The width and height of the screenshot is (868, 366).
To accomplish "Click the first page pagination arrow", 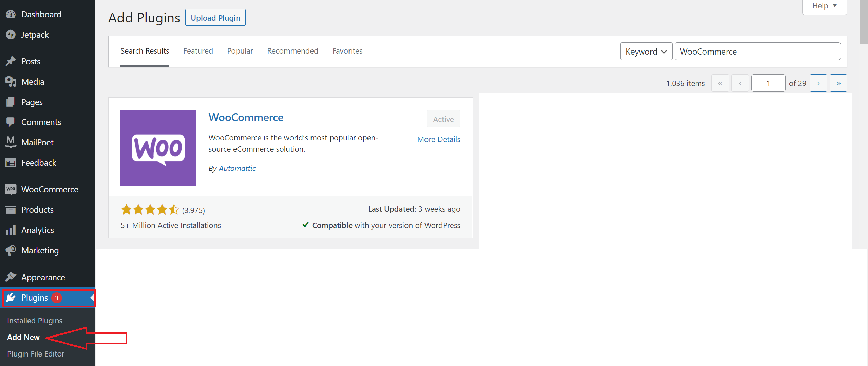I will pyautogui.click(x=720, y=83).
